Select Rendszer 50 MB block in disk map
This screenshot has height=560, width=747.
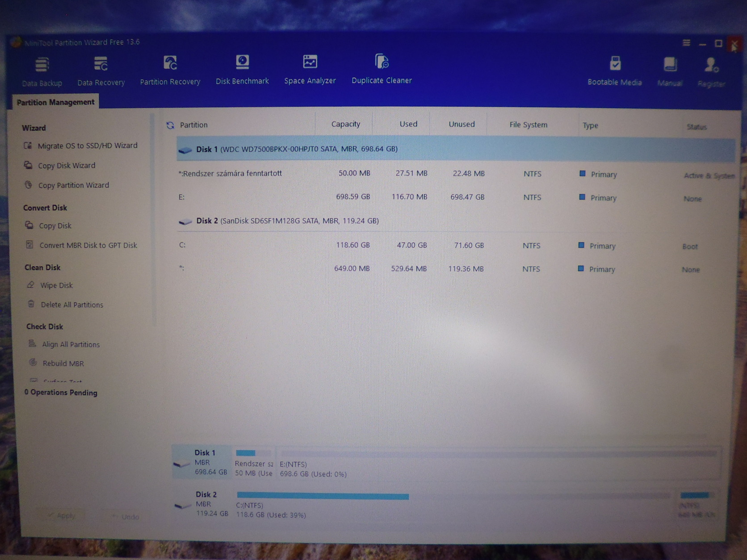coord(254,463)
